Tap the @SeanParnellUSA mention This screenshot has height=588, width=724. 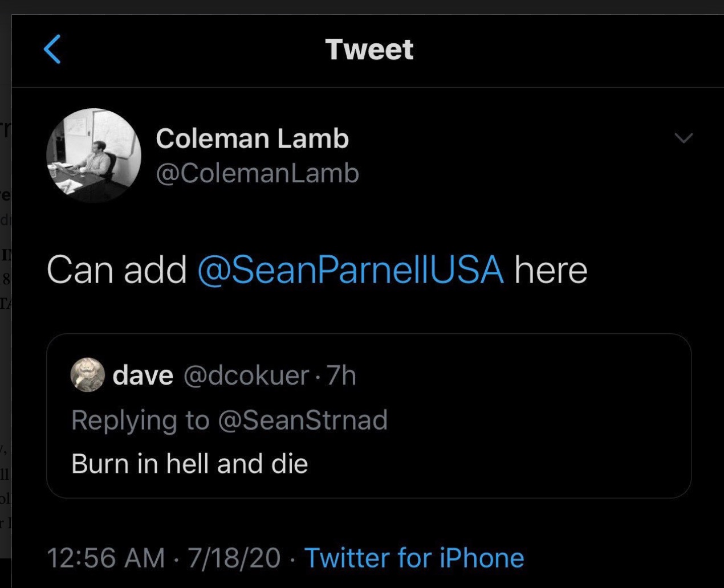tap(352, 270)
